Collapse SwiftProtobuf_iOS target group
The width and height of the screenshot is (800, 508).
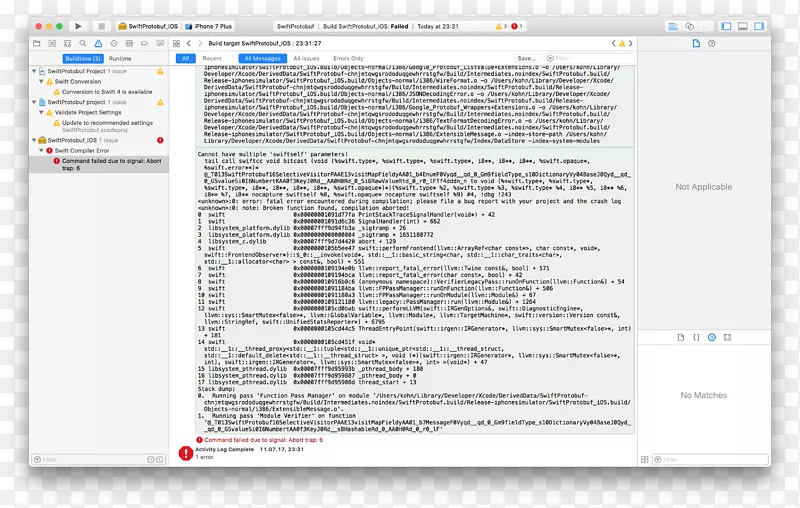coord(34,140)
